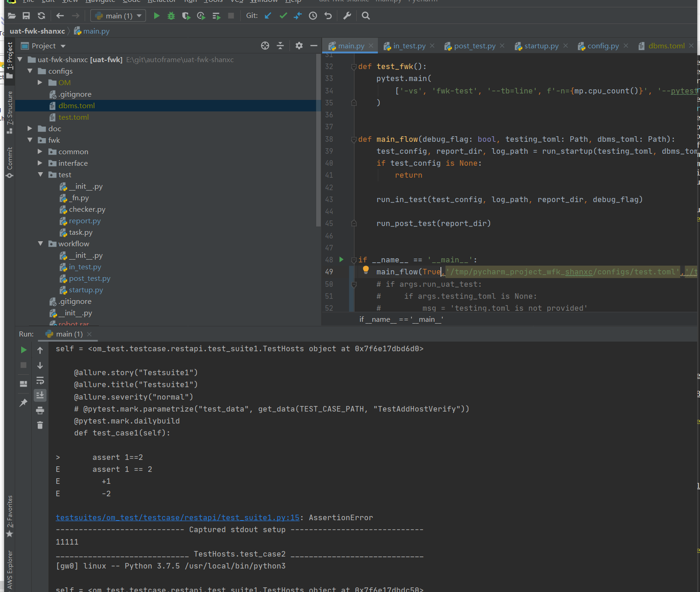700x592 pixels.
Task: Click uat-fwk-shanxc breadcrumb
Action: coord(37,31)
